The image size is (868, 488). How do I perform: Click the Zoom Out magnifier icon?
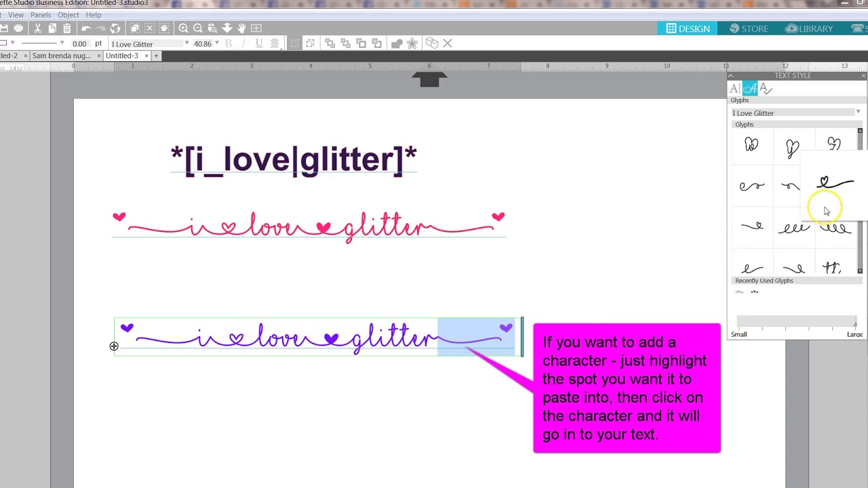(x=198, y=28)
